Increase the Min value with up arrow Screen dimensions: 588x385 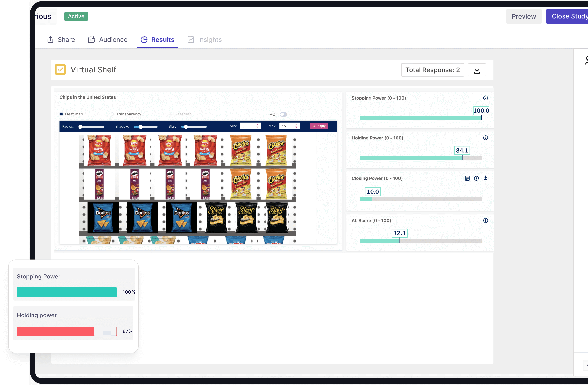[257, 124]
